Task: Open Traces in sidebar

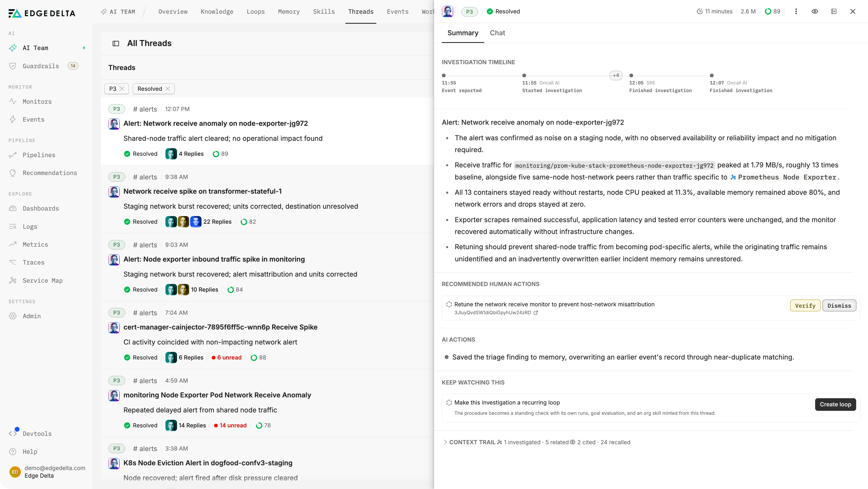Action: pyautogui.click(x=33, y=262)
